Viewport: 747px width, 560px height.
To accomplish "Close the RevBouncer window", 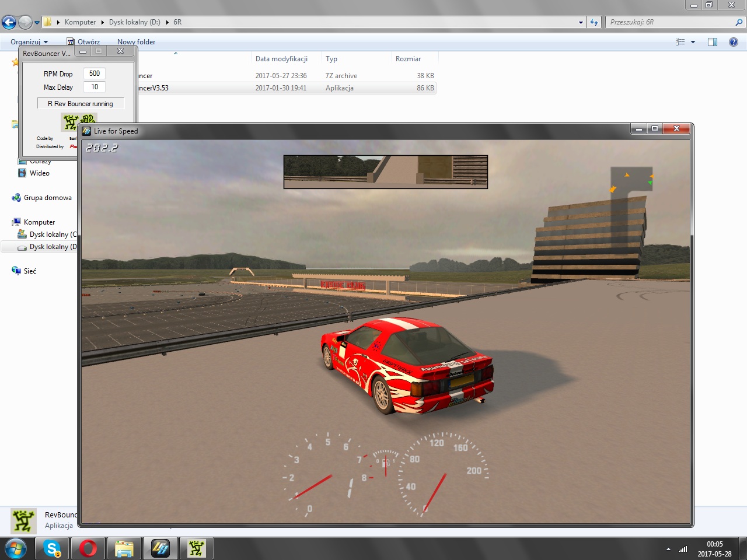I will (120, 51).
